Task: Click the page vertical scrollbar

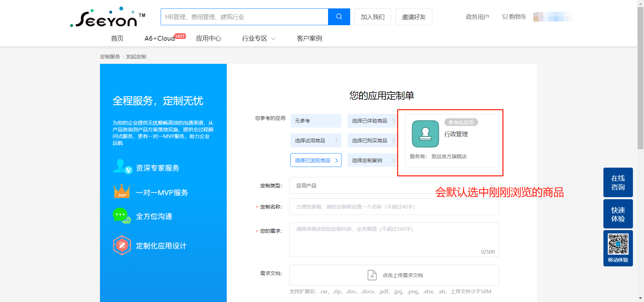Action: click(640, 77)
